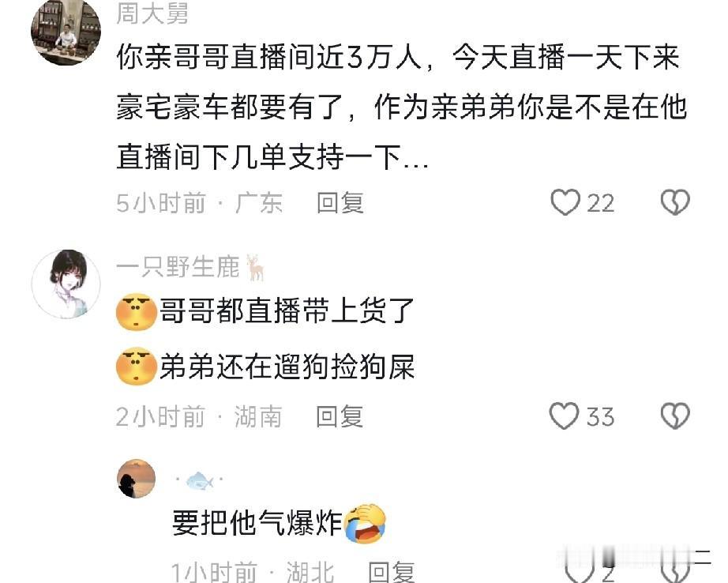Reply to 一只野生鹿's comment from 湖南
Image resolution: width=728 pixels, height=583 pixels.
tap(340, 416)
